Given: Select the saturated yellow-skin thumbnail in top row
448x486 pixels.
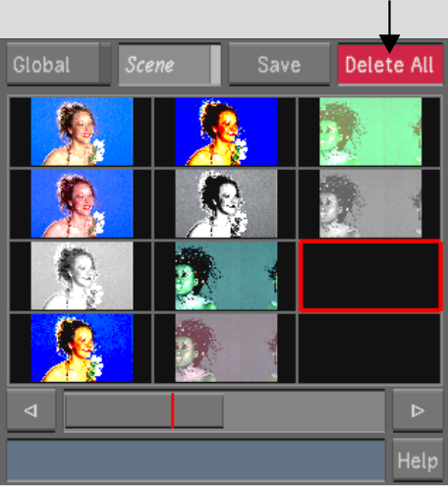Looking at the screenshot, I should [x=226, y=132].
